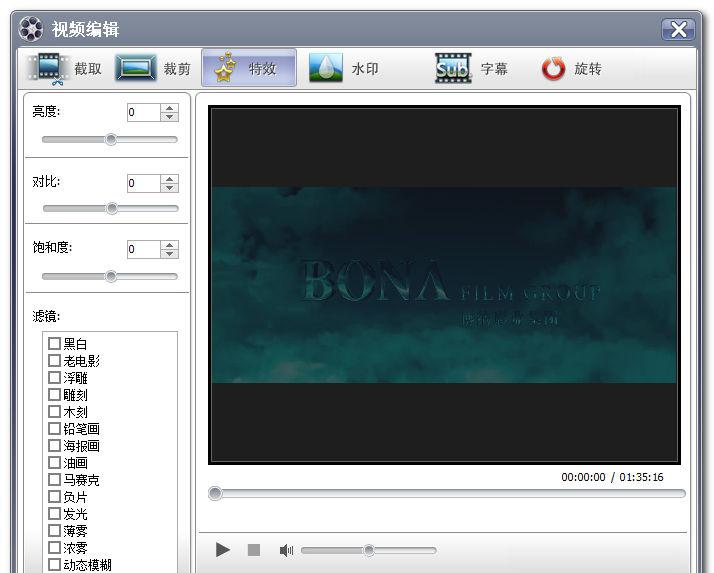
Task: Toggle the 铅笔画 filter
Action: (x=55, y=429)
